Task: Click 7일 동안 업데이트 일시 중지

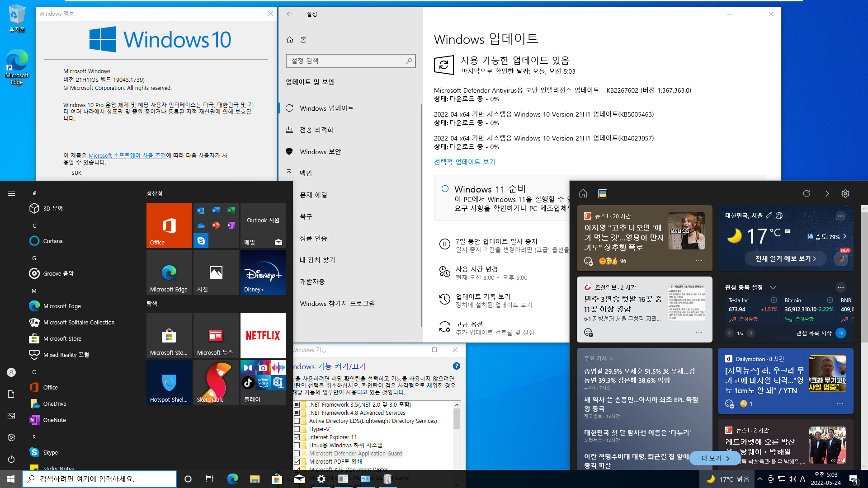Action: [496, 242]
